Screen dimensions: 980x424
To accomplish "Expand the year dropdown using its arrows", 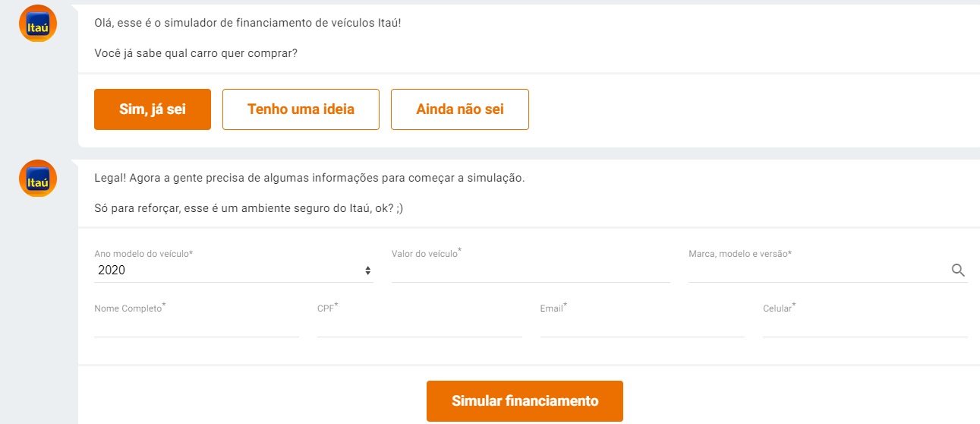I will (367, 271).
